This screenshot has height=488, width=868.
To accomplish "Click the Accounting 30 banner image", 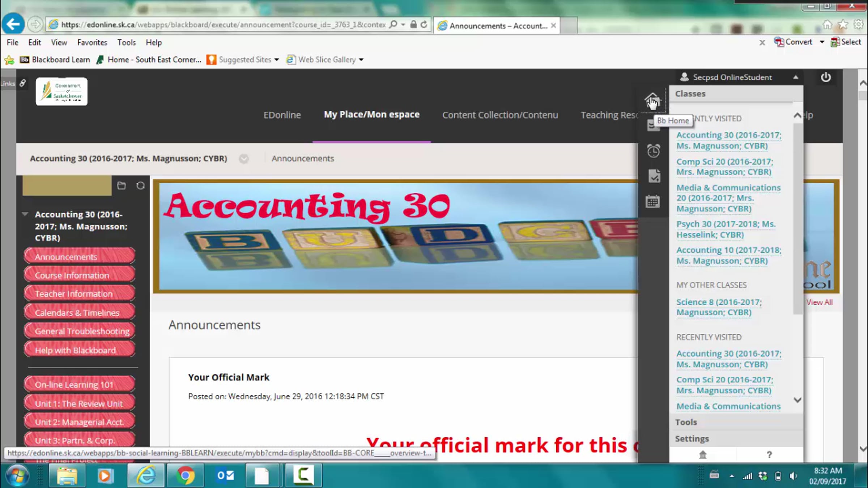I will click(396, 236).
